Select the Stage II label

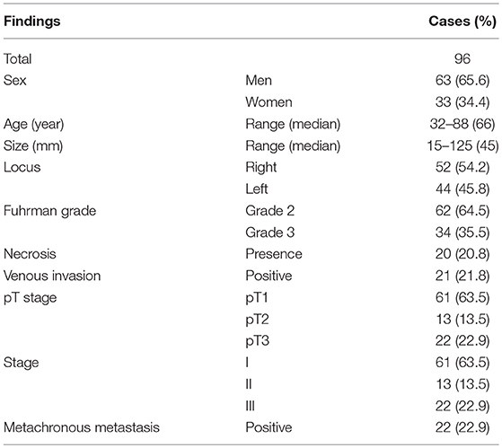[249, 384]
